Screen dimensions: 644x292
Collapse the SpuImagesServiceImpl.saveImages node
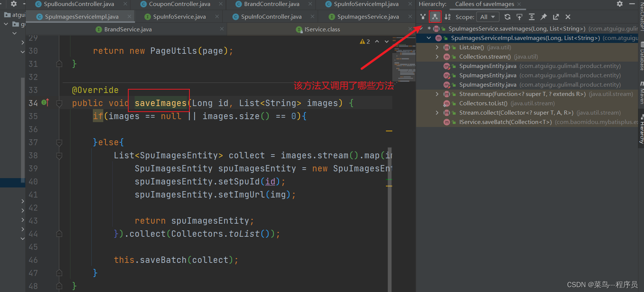429,38
